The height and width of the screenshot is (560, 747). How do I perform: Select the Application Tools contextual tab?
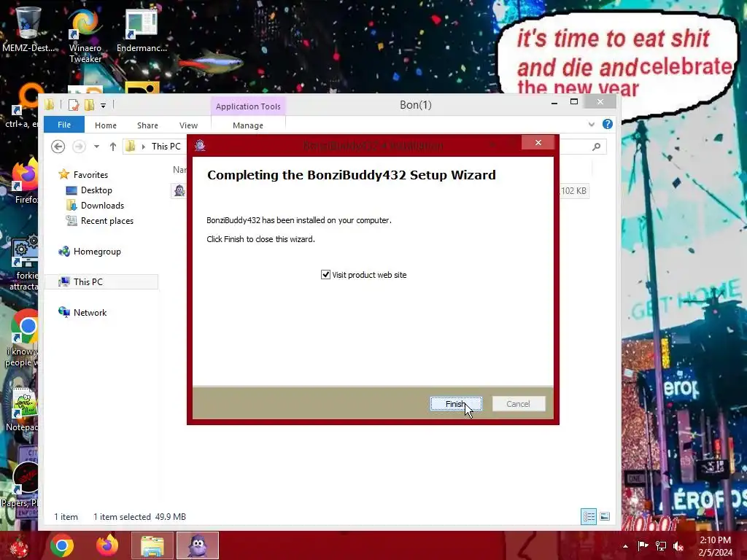[248, 106]
